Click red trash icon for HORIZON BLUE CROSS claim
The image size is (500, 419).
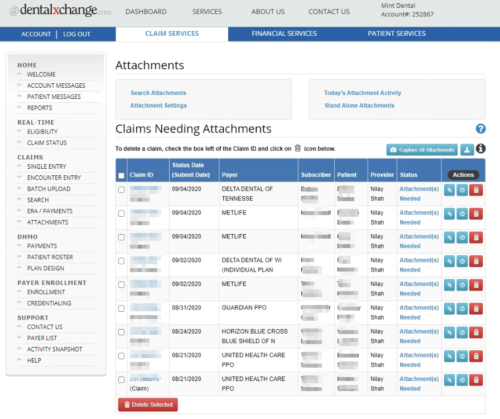(476, 333)
